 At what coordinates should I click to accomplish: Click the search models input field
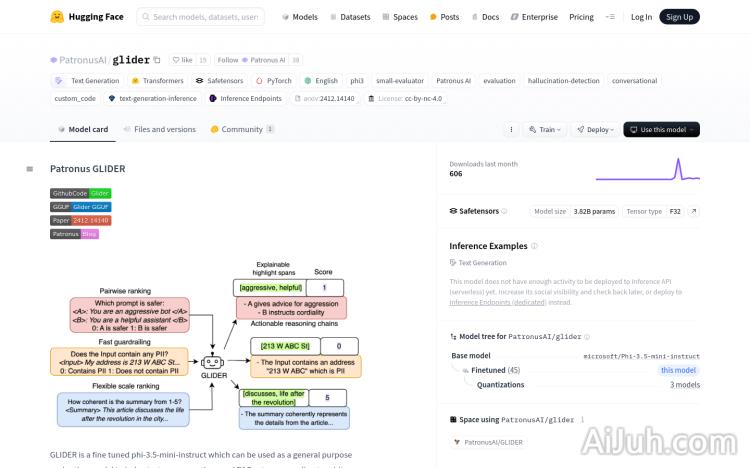tap(205, 16)
